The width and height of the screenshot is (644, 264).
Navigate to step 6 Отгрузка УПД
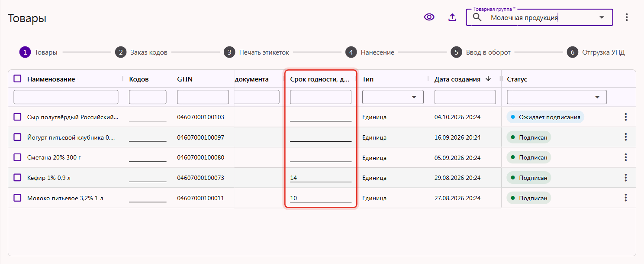tap(596, 52)
